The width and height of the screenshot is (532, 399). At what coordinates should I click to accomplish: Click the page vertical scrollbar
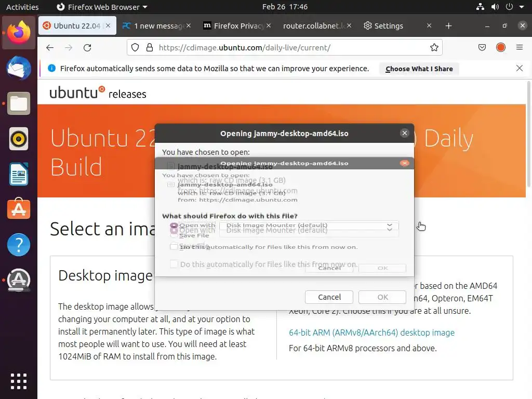[529, 134]
